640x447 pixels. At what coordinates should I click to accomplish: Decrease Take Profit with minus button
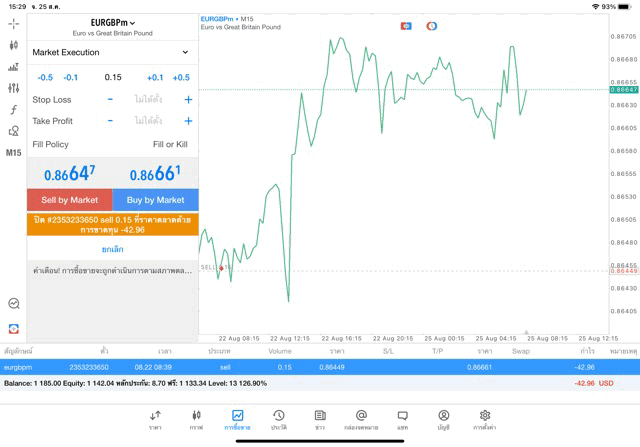[x=110, y=121]
